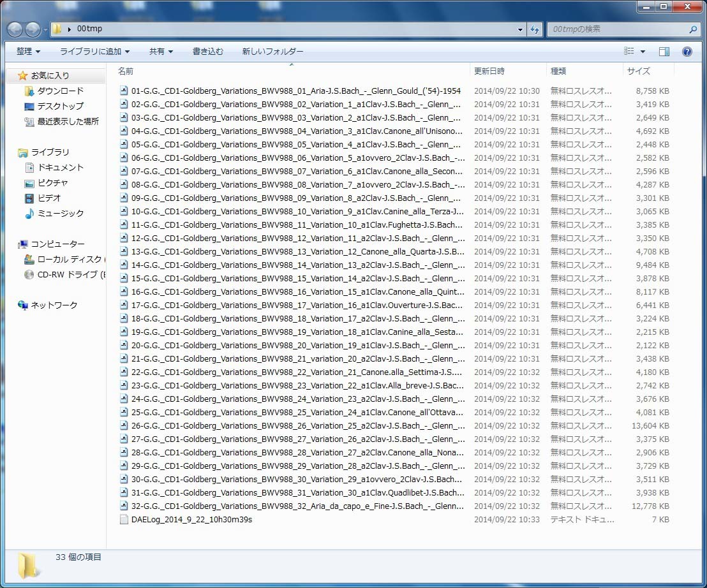707x588 pixels.
Task: Expand the 整理 dropdown menu
Action: pos(28,52)
